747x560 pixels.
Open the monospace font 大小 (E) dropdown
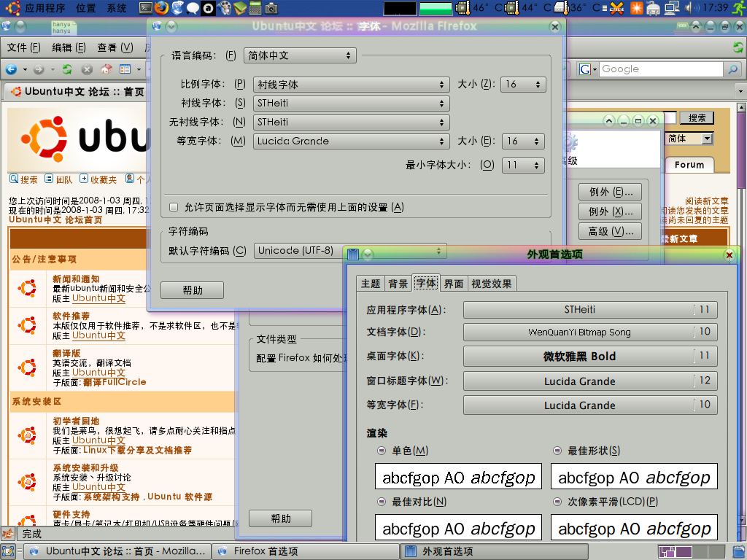[x=523, y=141]
